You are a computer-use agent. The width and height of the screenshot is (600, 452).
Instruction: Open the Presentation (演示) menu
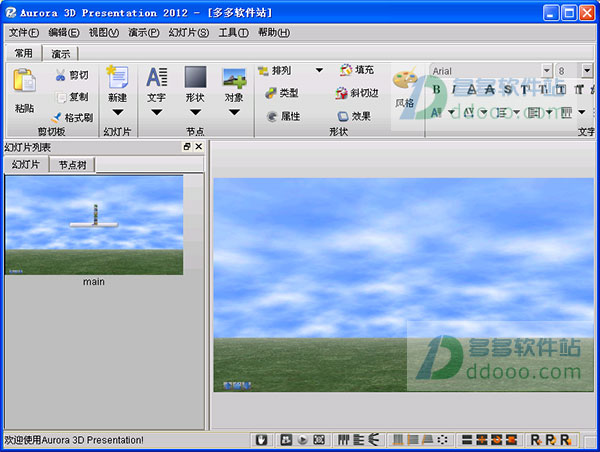pos(144,33)
